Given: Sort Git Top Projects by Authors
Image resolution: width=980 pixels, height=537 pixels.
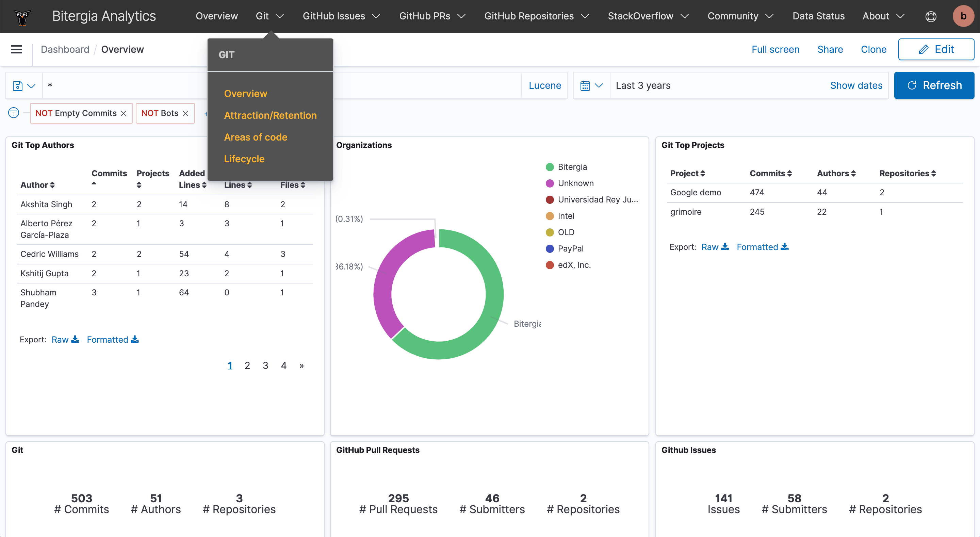Looking at the screenshot, I should tap(836, 174).
